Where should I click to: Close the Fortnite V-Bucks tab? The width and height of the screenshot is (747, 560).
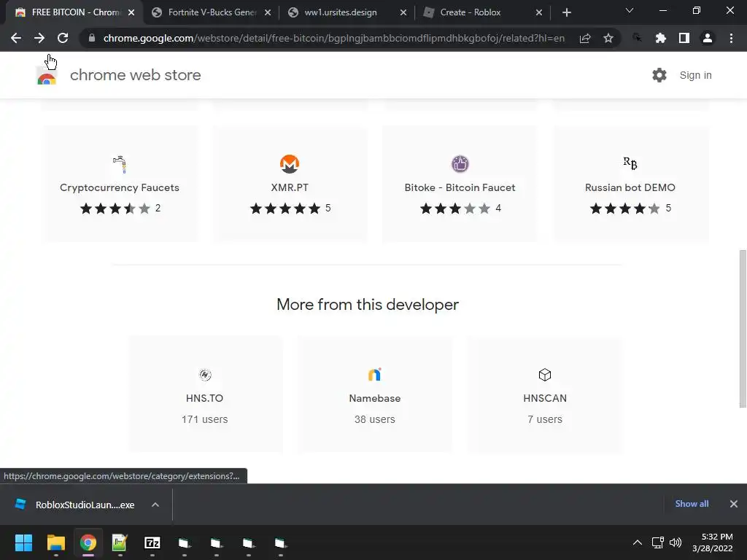tap(268, 12)
